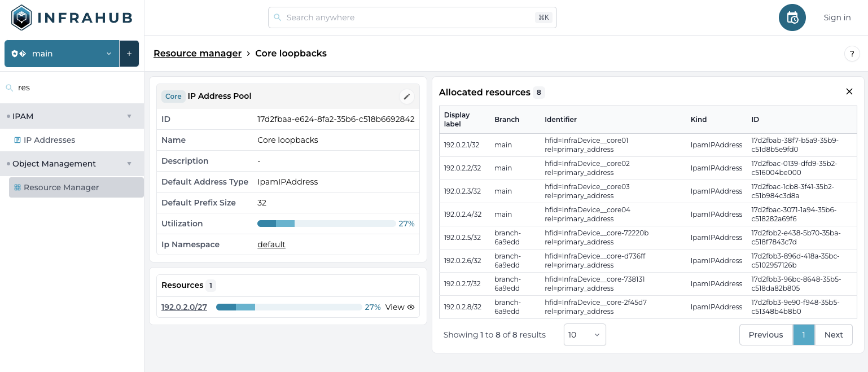
Task: Open the default Ip Namespace link
Action: [x=271, y=244]
